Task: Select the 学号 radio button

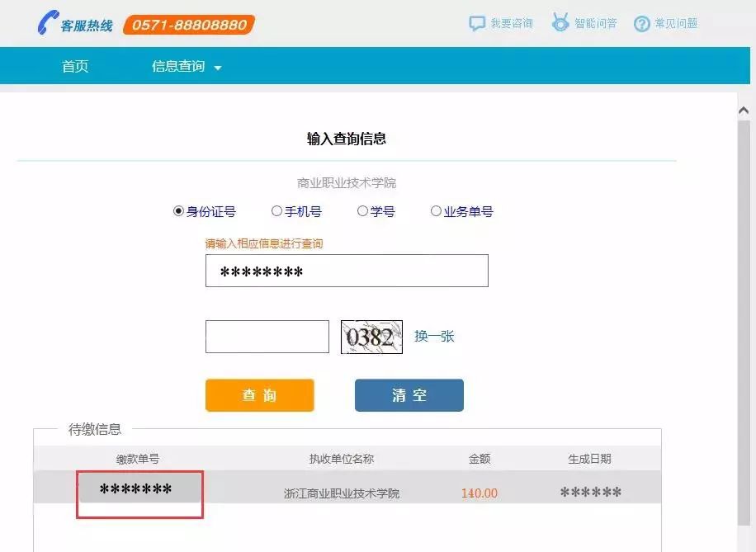Action: coord(362,211)
